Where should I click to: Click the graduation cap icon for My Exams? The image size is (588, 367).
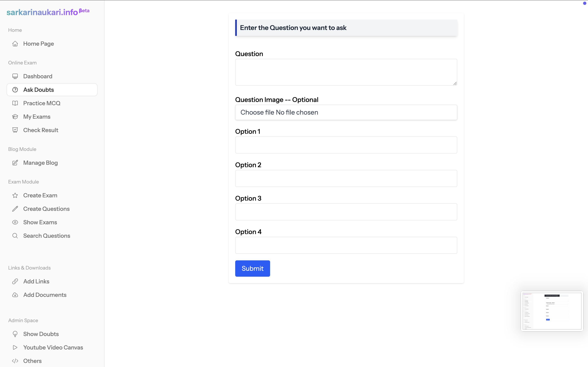(15, 117)
